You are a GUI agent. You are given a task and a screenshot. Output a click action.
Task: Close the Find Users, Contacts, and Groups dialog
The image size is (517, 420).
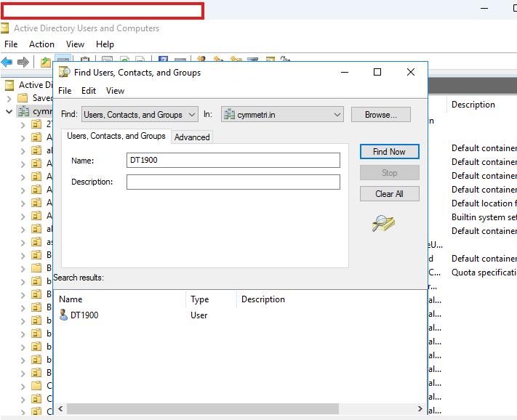(411, 72)
